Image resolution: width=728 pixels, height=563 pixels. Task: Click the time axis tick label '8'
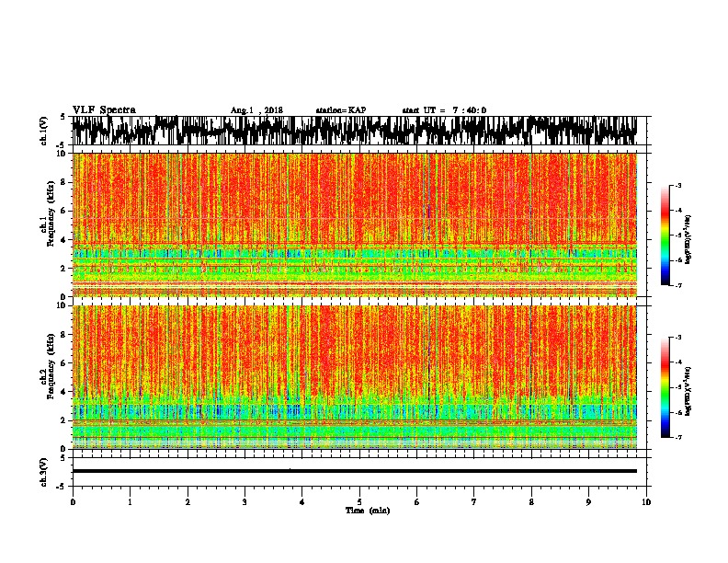[x=531, y=502]
